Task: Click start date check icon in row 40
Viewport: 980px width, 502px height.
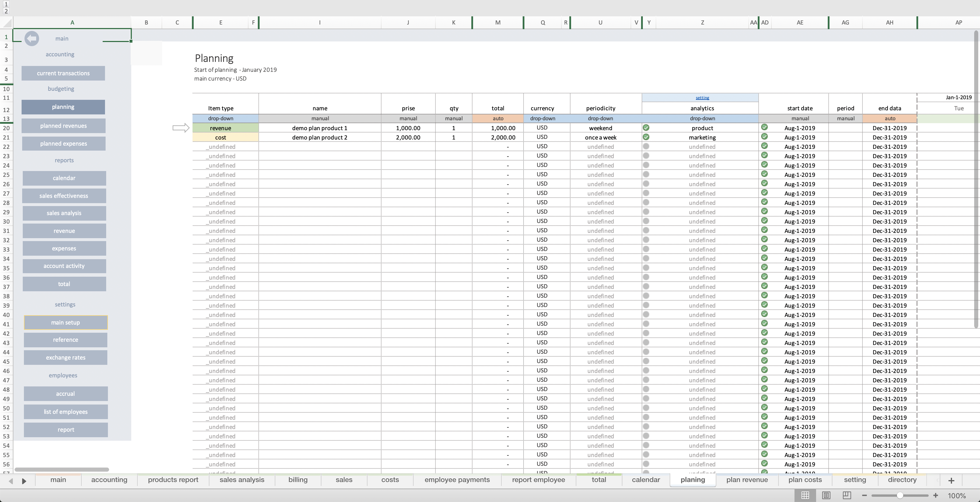Action: pos(764,314)
